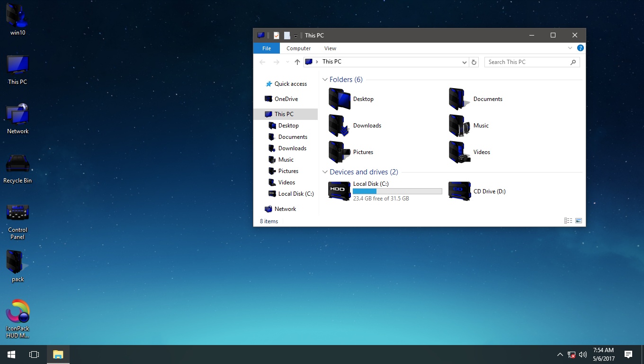The height and width of the screenshot is (364, 644).
Task: Collapse the Devices and drives (2) group
Action: click(325, 172)
